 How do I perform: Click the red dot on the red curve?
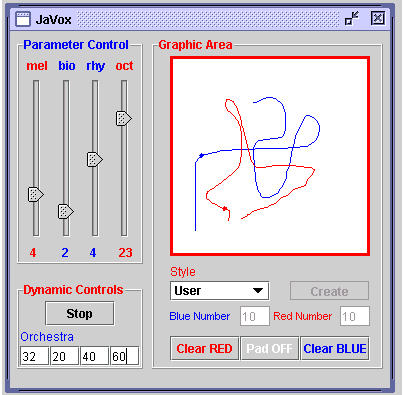[x=225, y=209]
